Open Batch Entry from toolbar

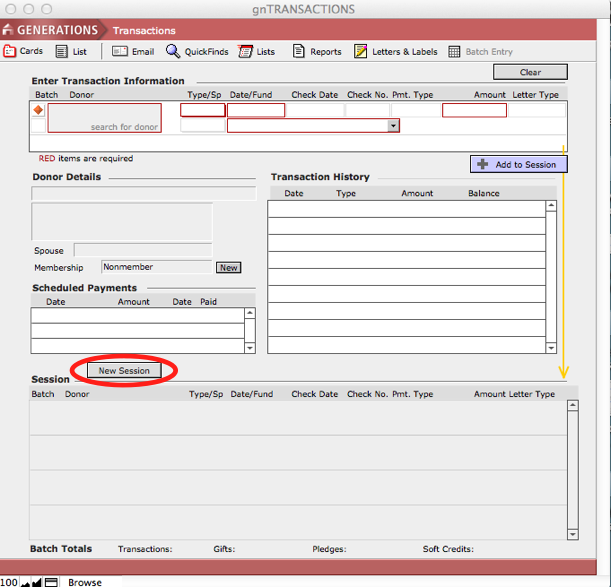[x=481, y=51]
